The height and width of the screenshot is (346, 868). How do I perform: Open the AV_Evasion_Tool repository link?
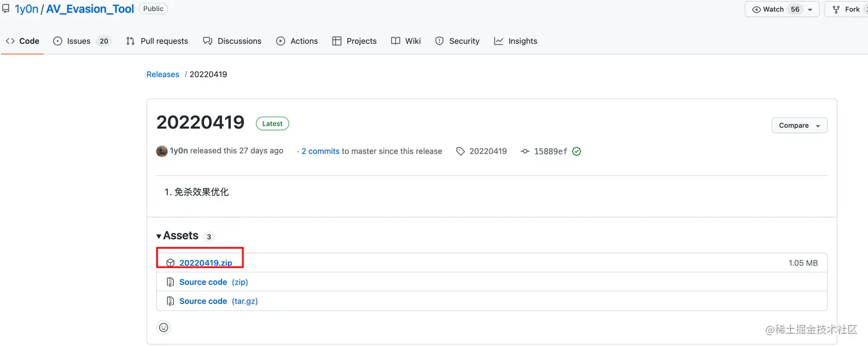point(90,9)
